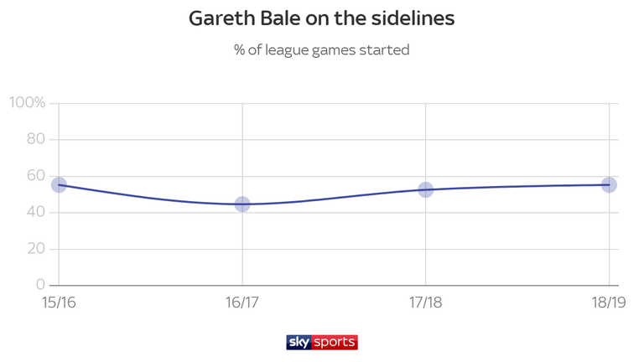Click the 80 y-axis label
This screenshot has height=362, width=644.
(36, 139)
